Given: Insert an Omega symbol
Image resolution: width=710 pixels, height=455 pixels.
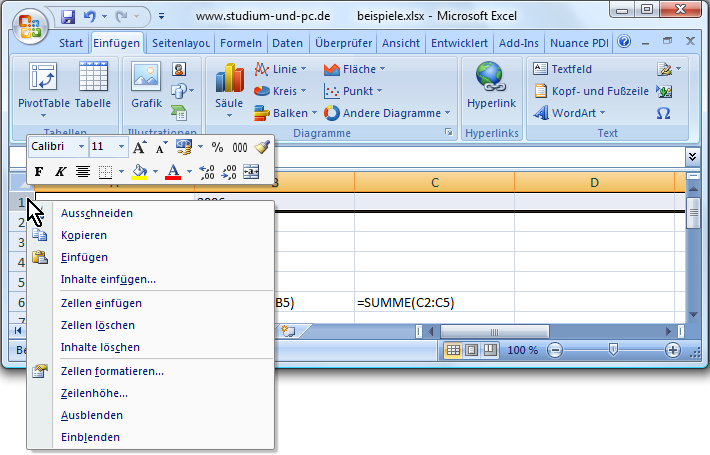Looking at the screenshot, I should 663,113.
